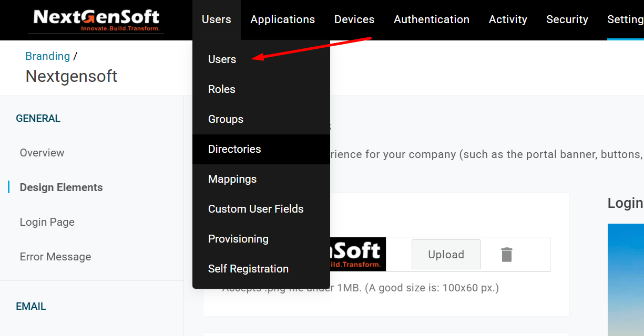Open the Users top menu

coord(216,19)
